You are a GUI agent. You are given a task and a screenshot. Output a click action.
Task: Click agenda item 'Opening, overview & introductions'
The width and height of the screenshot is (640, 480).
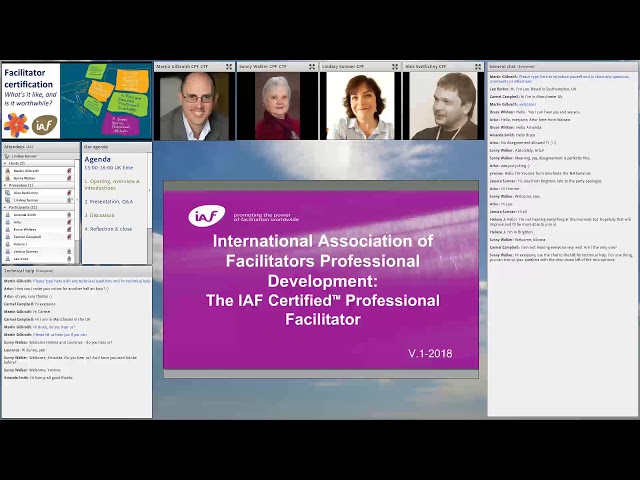112,184
